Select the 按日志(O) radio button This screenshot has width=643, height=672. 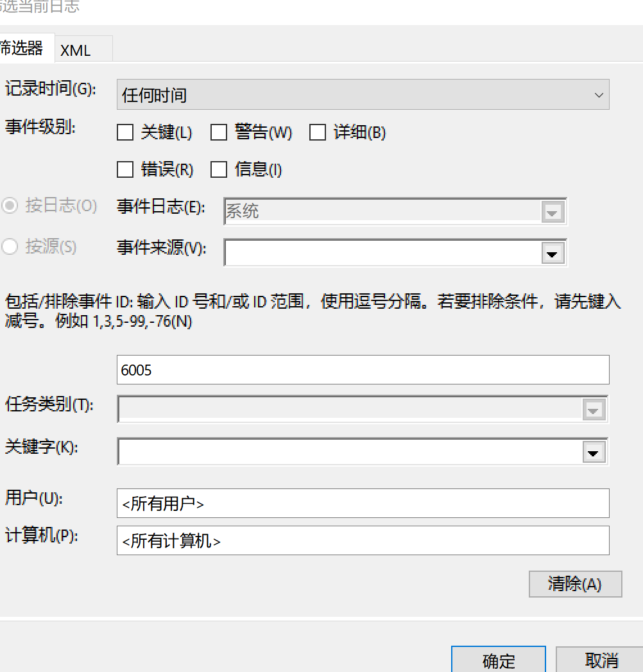(x=10, y=206)
